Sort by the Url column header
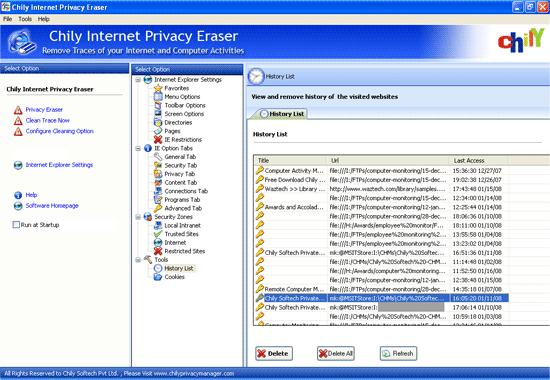The height and width of the screenshot is (380, 550). 388,160
